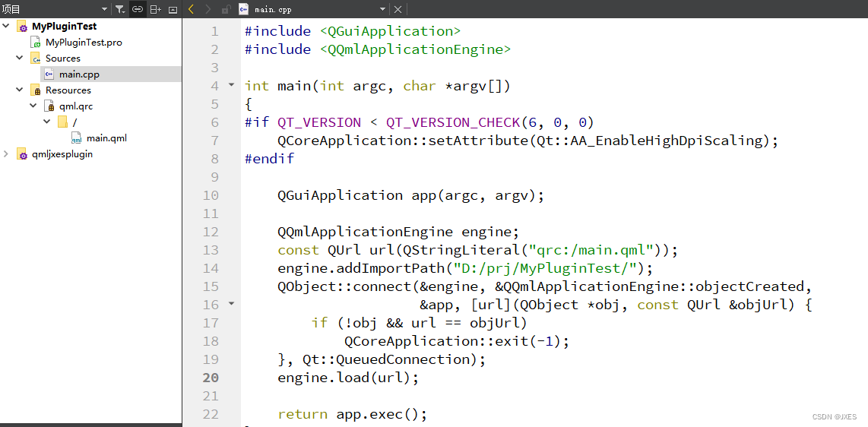
Task: Collapse the Resources folder
Action: (x=19, y=90)
